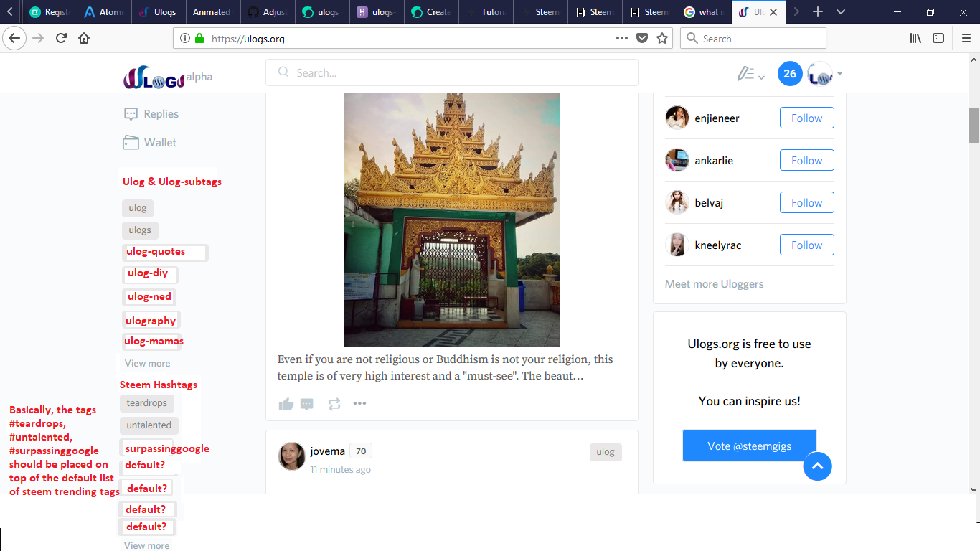
Task: Expand the write post dropdown
Action: pyautogui.click(x=751, y=74)
